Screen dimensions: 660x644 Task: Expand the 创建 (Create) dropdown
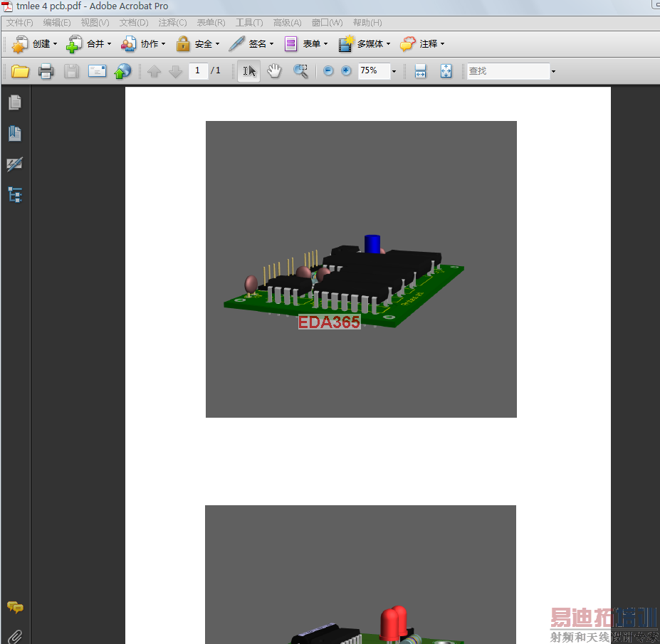click(x=55, y=44)
